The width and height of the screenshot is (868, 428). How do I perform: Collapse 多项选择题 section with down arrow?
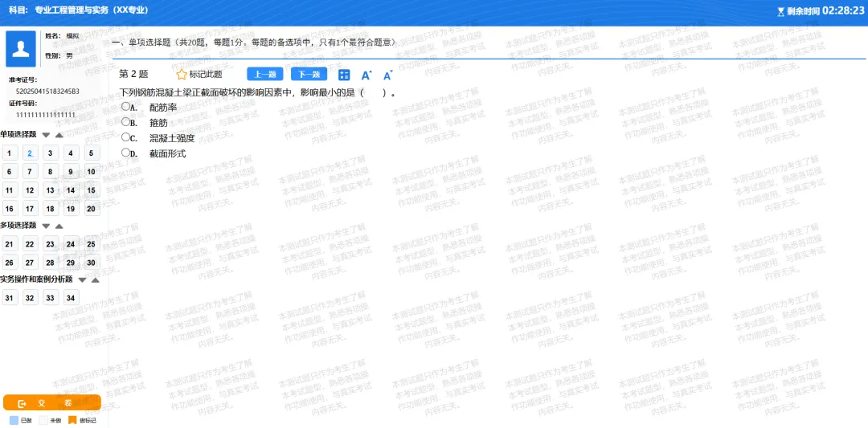pyautogui.click(x=46, y=226)
